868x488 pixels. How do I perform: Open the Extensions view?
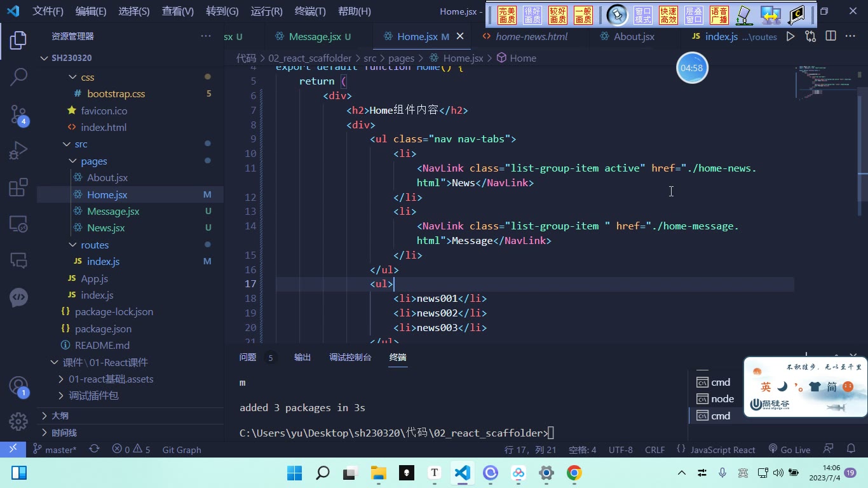(x=18, y=187)
